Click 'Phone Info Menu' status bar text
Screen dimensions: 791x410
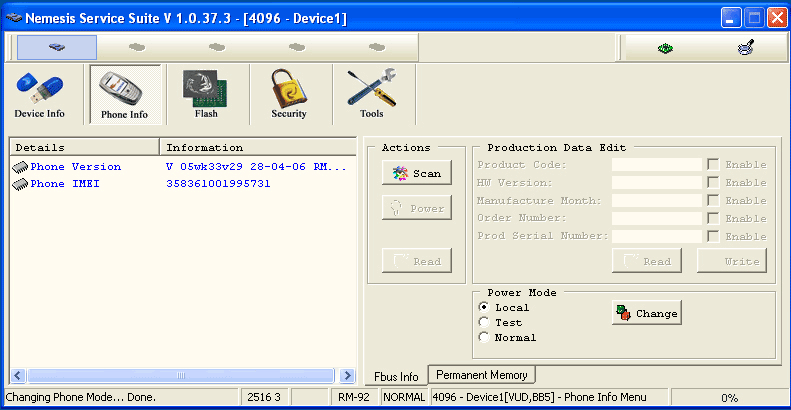click(x=605, y=397)
